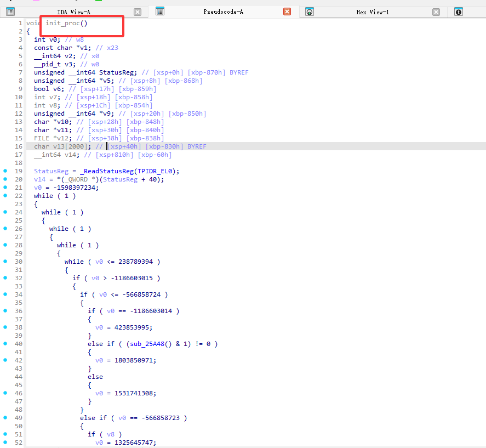Screen dimensions: 486x448
Task: Click const char *v1 declaration
Action: 62,48
